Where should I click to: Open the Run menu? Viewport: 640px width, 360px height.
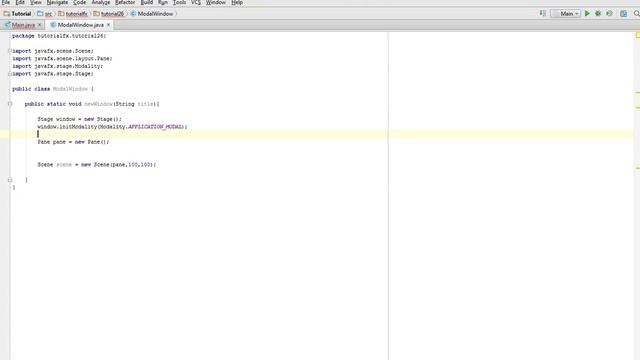click(163, 2)
